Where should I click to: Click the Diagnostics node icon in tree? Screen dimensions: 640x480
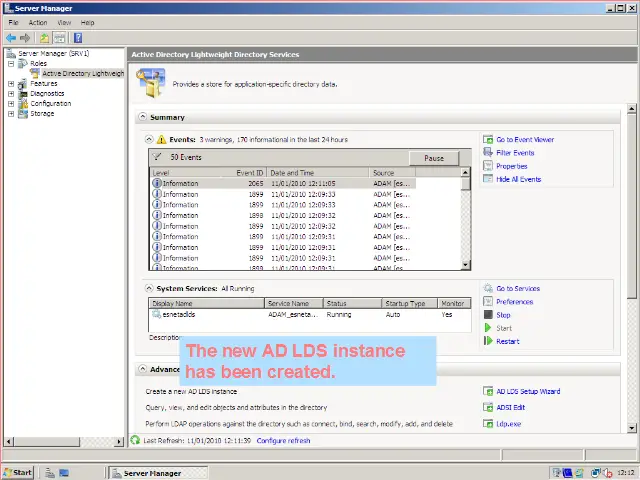point(23,93)
